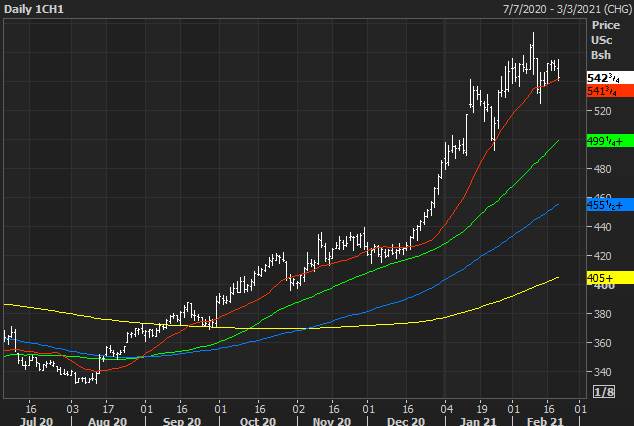Click the USc currency unit label
The image size is (634, 426).
(602, 40)
